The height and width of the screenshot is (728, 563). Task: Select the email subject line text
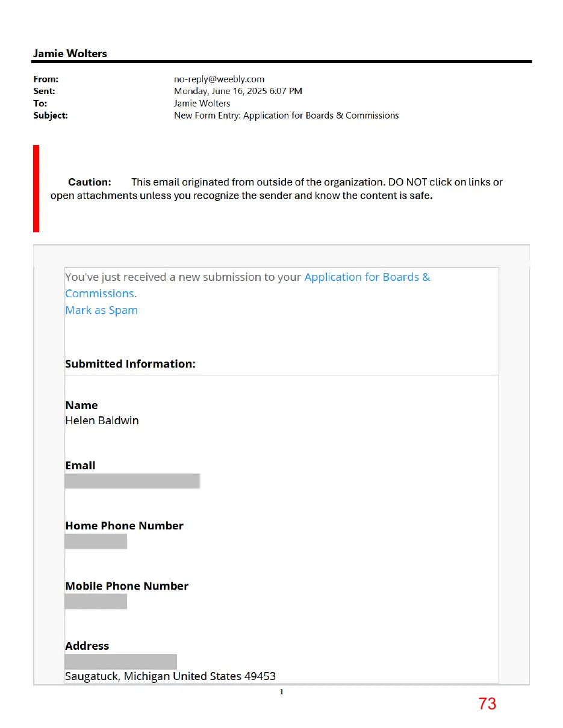[x=286, y=116]
